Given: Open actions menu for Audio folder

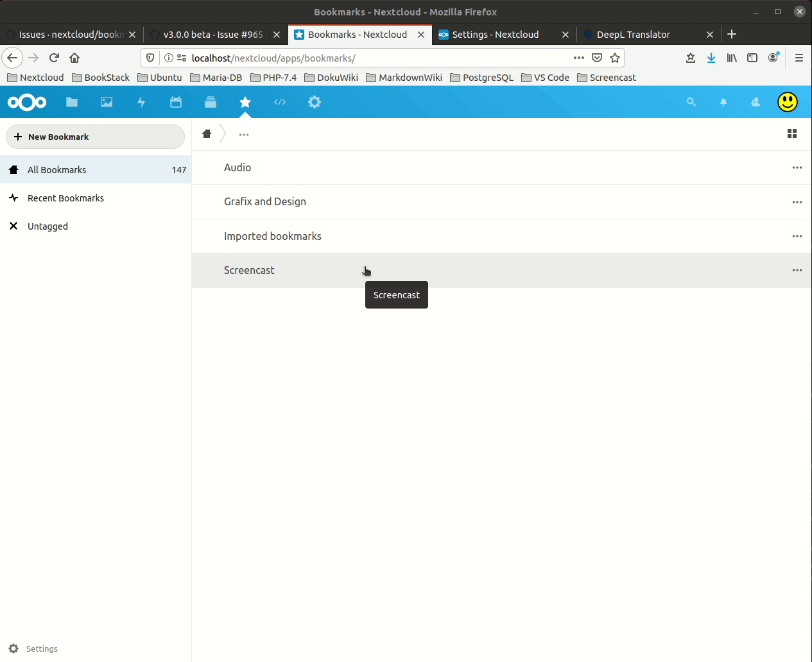Looking at the screenshot, I should (797, 167).
